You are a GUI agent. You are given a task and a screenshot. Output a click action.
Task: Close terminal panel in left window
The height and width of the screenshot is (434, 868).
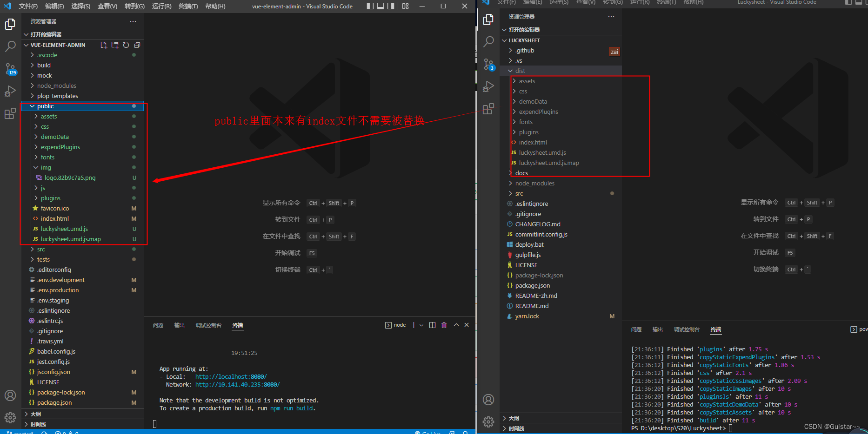coord(467,325)
